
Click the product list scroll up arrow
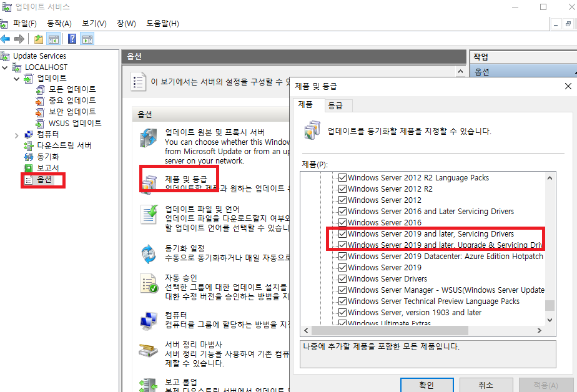[x=550, y=178]
